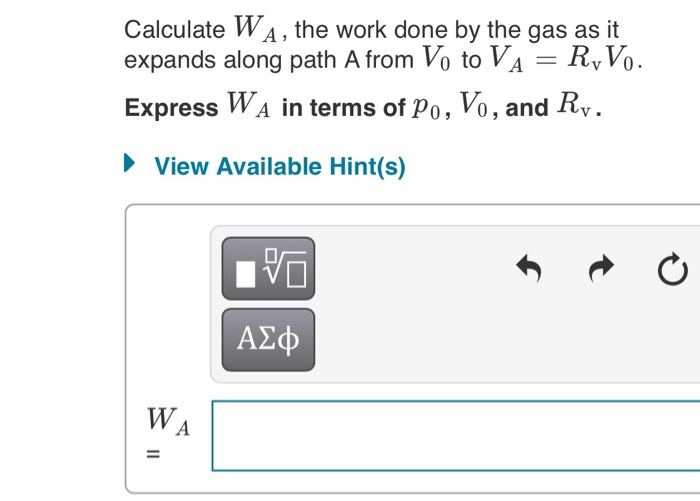Click the sigma letter on the symbols button
700x501 pixels.
point(267,342)
